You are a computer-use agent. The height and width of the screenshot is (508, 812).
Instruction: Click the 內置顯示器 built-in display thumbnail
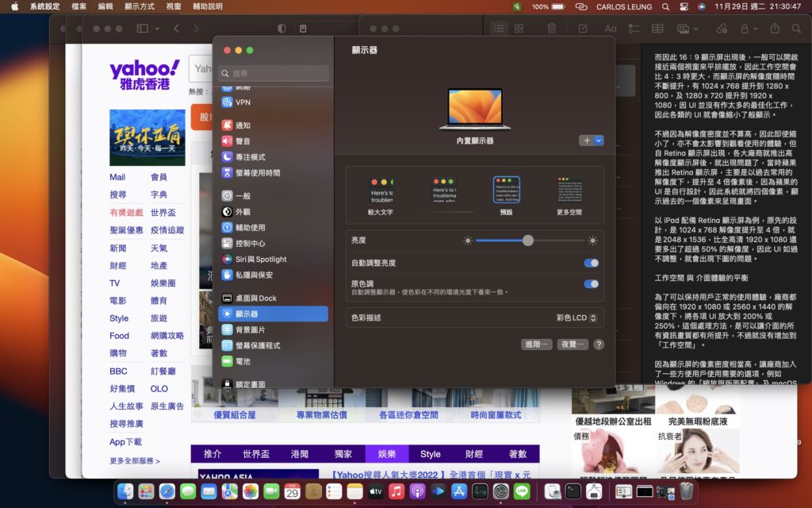tap(475, 110)
